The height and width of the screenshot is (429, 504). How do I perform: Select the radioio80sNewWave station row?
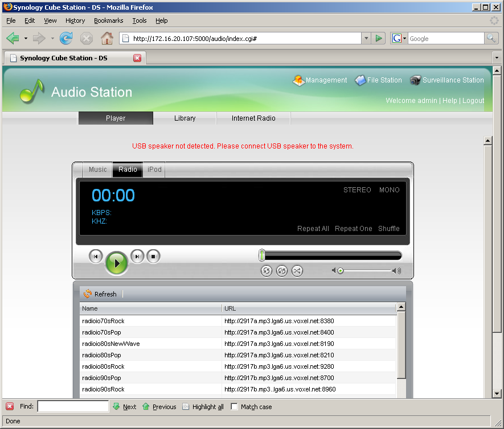coord(237,344)
